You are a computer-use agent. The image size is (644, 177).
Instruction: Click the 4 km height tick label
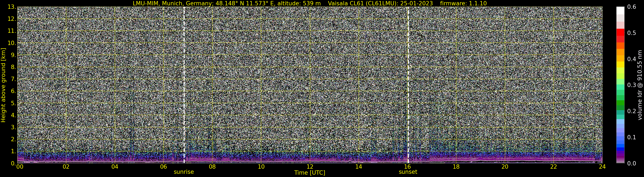tap(13, 115)
